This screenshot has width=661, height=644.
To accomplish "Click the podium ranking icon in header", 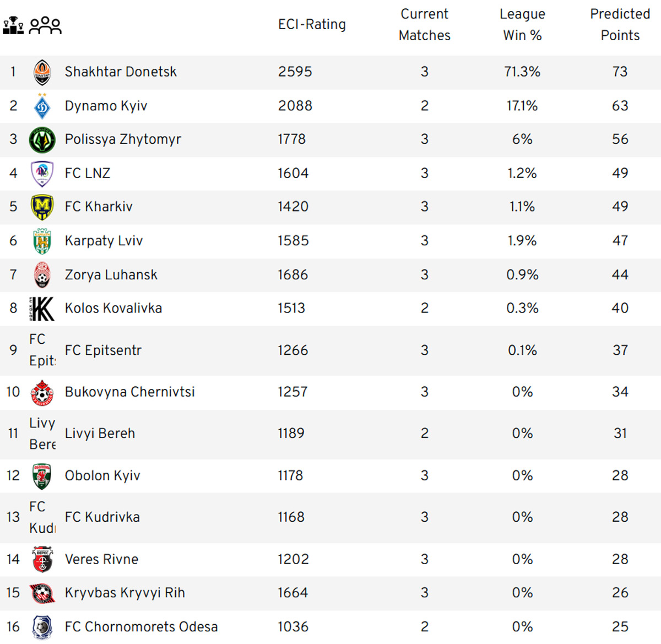I will coord(13,25).
